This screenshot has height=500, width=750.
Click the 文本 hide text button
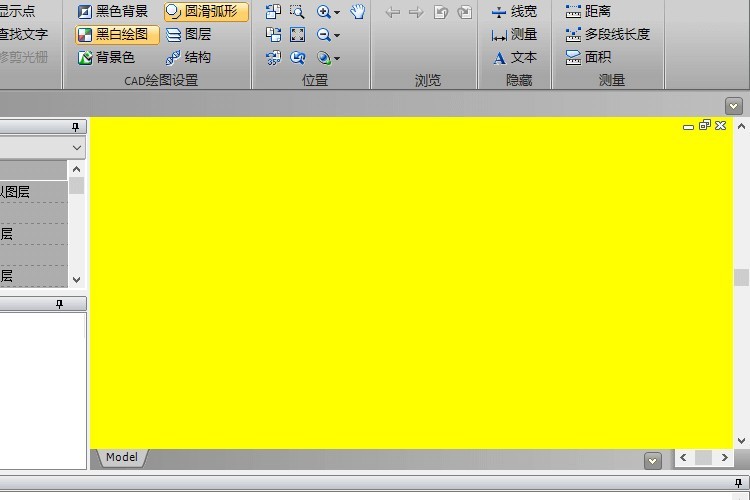(x=515, y=57)
